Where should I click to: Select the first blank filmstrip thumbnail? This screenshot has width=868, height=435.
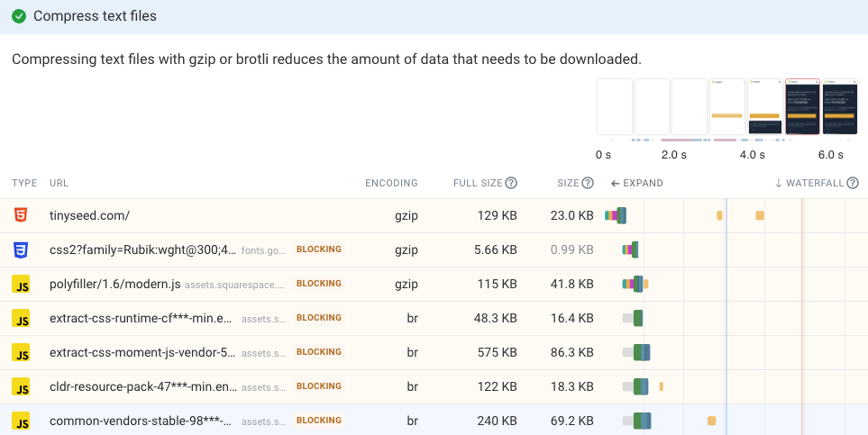615,107
